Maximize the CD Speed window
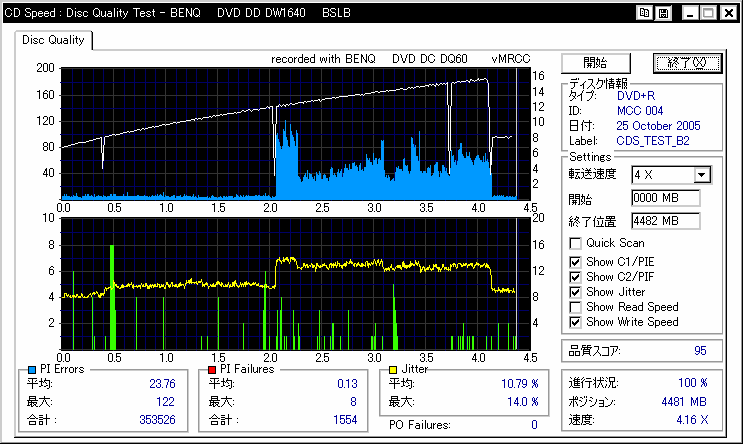Image resolution: width=743 pixels, height=444 pixels. click(x=708, y=13)
